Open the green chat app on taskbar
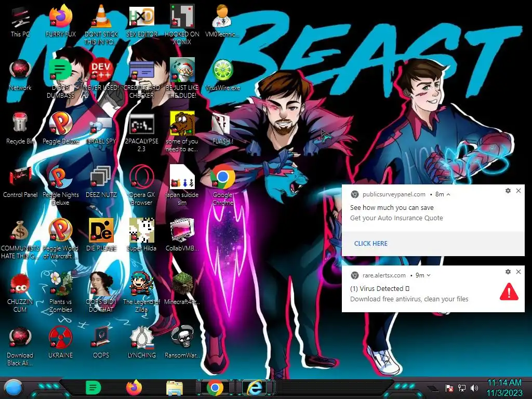532x399 pixels. click(x=94, y=388)
